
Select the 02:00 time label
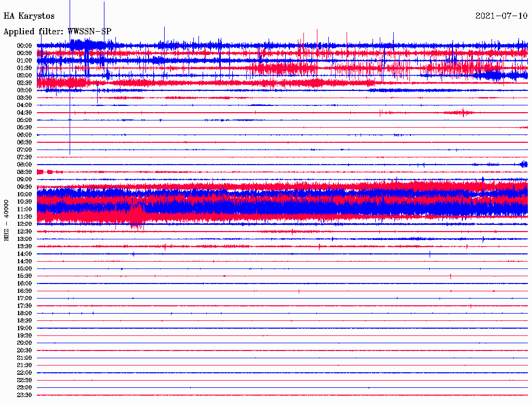(x=24, y=76)
